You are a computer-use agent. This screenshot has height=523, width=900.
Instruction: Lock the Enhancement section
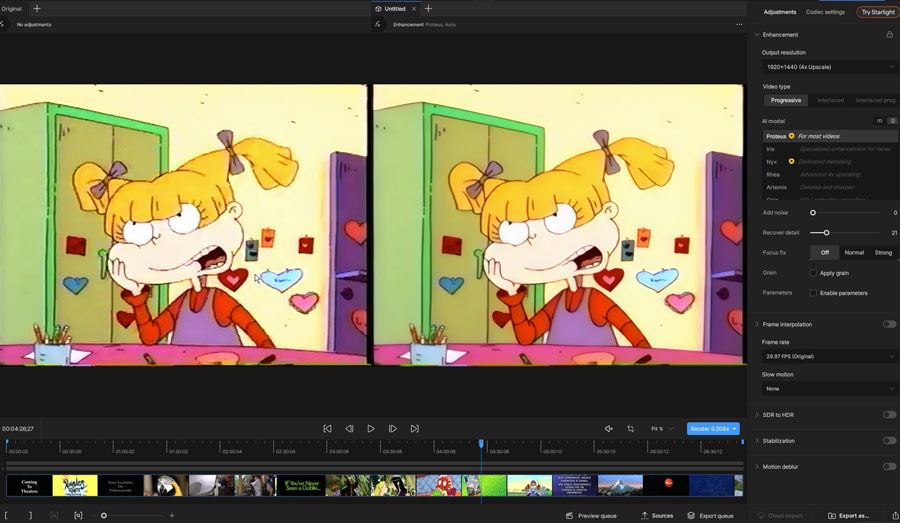(x=890, y=34)
